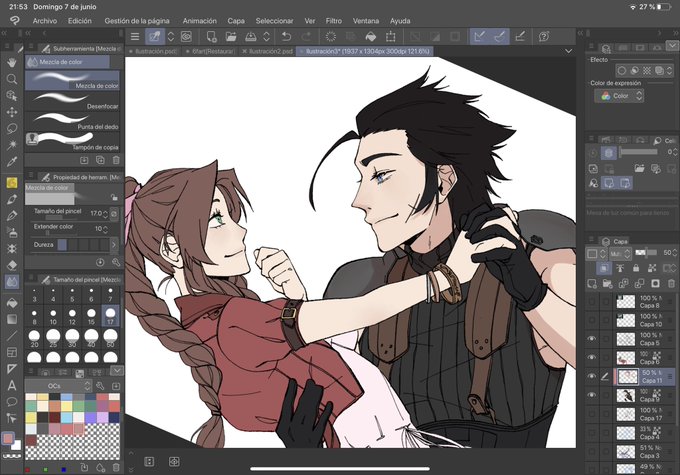Image resolution: width=680 pixels, height=475 pixels.
Task: Show hidden layer Capa 17
Action: click(592, 414)
